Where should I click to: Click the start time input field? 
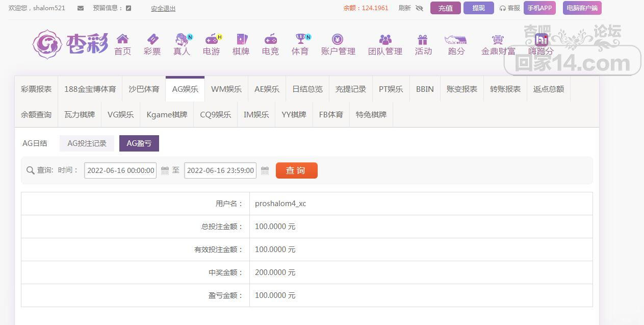pos(120,170)
